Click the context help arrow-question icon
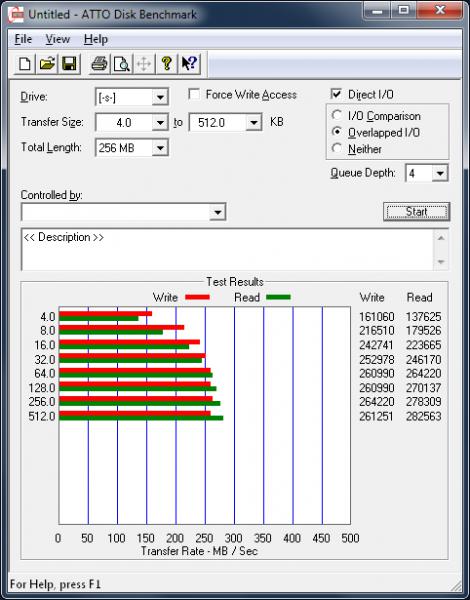The width and height of the screenshot is (470, 600). click(189, 64)
